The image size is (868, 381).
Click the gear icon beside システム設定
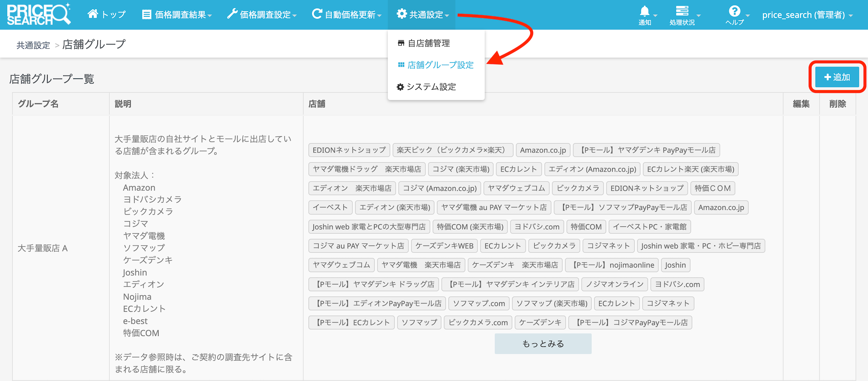[400, 87]
